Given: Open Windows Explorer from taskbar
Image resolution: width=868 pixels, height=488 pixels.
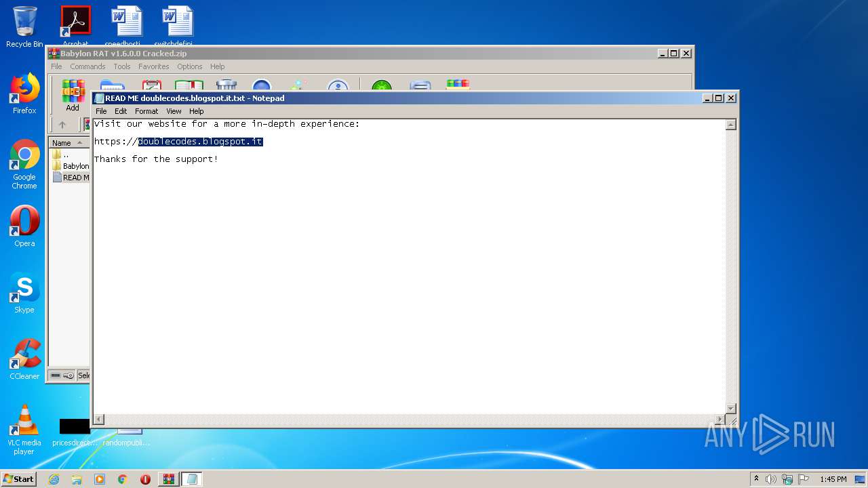Looking at the screenshot, I should click(77, 479).
